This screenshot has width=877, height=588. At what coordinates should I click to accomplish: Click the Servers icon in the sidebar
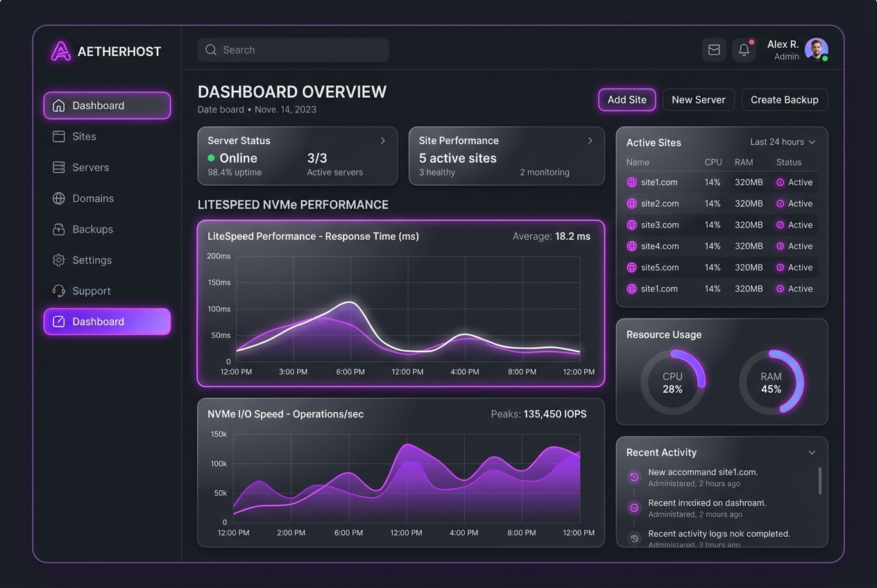(x=59, y=167)
